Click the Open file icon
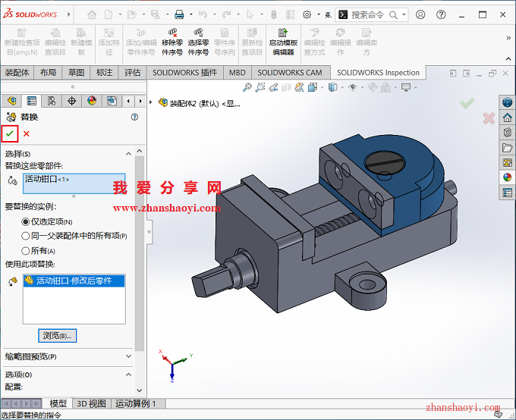This screenshot has height=420, width=516. pyautogui.click(x=132, y=14)
